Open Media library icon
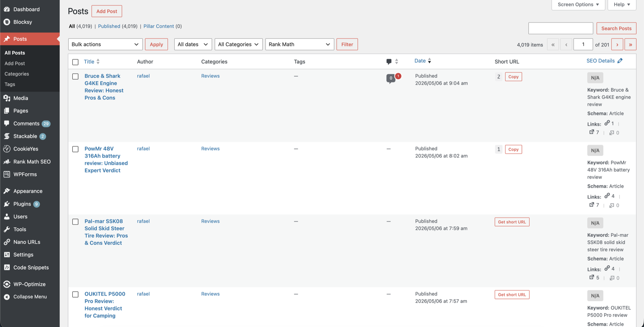The image size is (644, 327). [x=7, y=98]
